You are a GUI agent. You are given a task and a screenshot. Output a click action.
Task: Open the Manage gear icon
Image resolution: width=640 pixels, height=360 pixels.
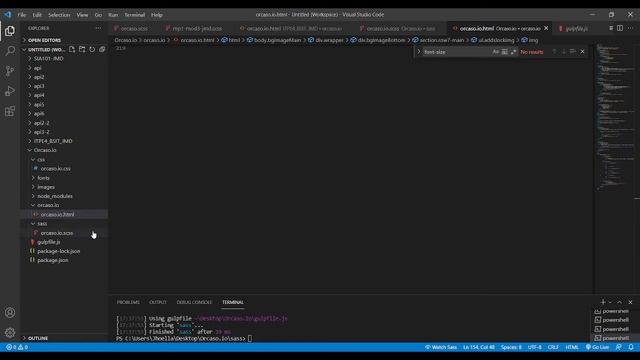[x=10, y=333]
